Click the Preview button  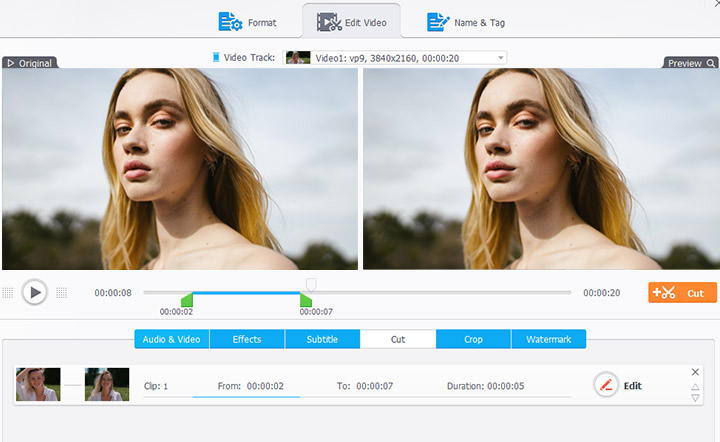coord(690,63)
